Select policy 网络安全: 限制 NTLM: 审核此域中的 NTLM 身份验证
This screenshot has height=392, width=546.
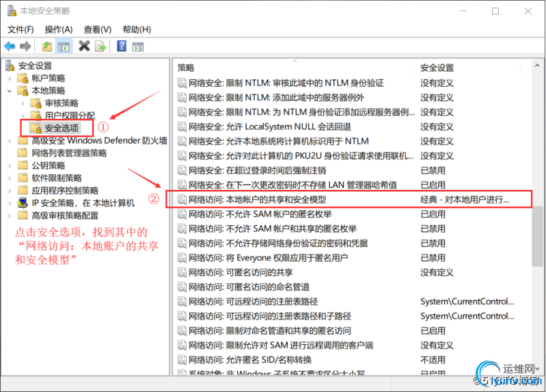(286, 83)
